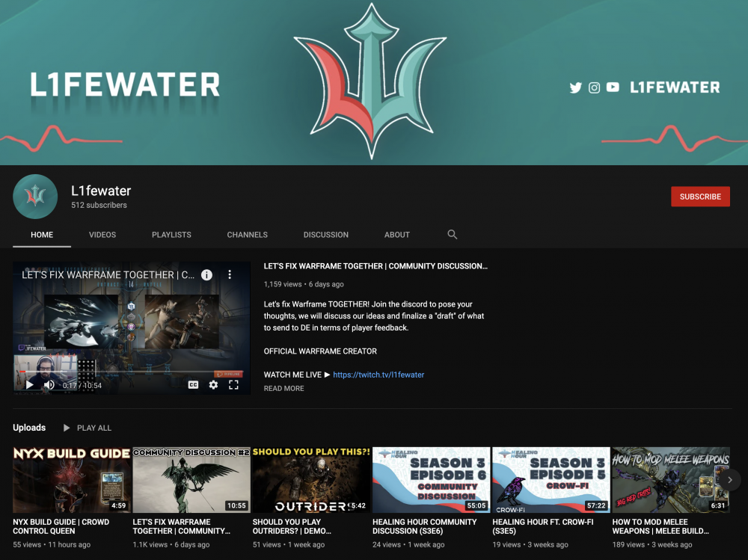
Task: Click the video info (i) icon
Action: pos(207,275)
